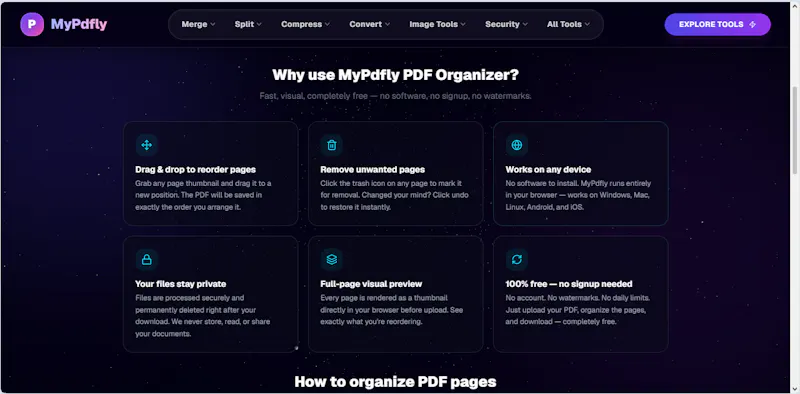Click the MyPdfly purple P logo icon

[x=32, y=24]
